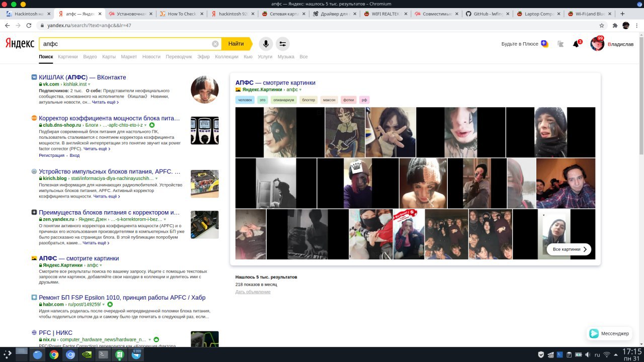Open the search filter settings icon
The image size is (644, 362).
283,44
